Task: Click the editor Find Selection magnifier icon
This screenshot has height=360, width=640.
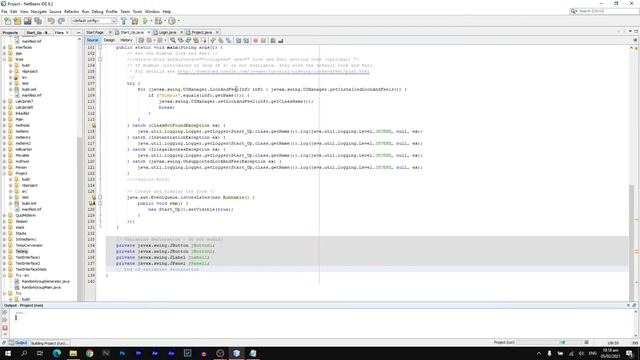Action: click(x=173, y=40)
